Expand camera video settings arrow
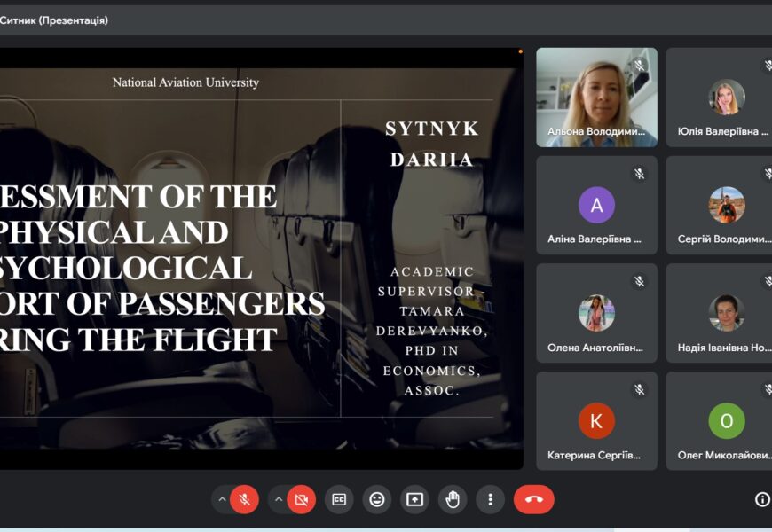The width and height of the screenshot is (772, 532). coord(279,500)
